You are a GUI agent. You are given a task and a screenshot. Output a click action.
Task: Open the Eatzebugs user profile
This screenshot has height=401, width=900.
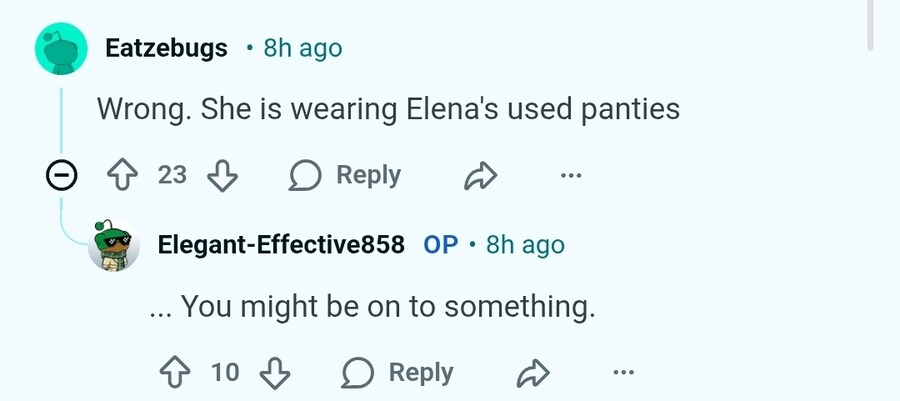[166, 48]
